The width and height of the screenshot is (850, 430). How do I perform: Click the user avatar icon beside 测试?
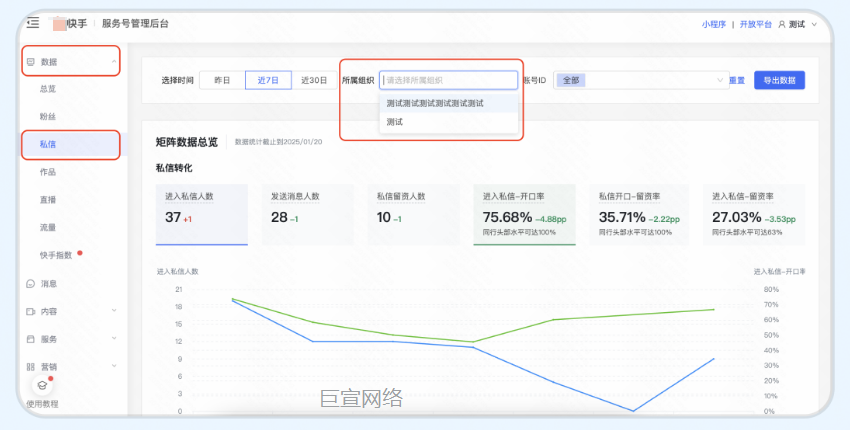click(x=782, y=23)
